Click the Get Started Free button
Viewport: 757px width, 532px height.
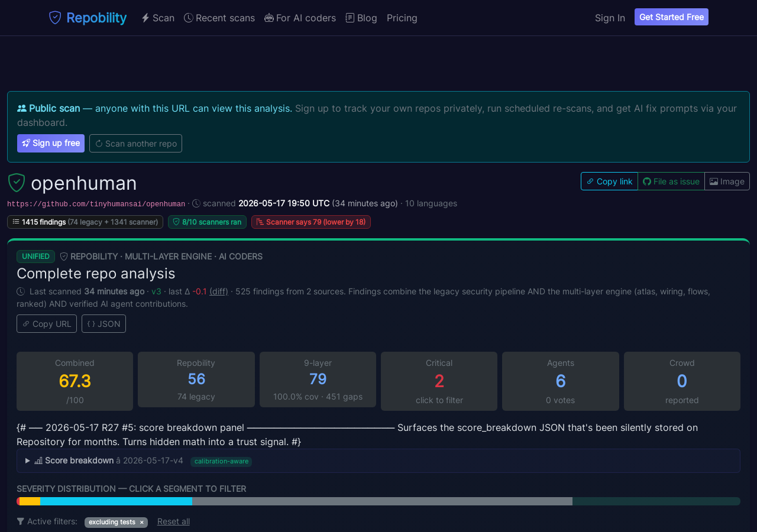tap(671, 17)
